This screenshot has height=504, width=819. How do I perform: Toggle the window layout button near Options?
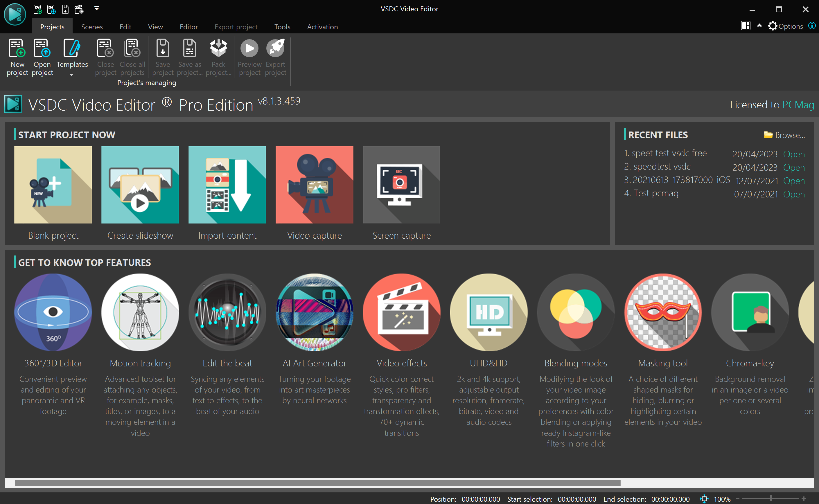click(746, 26)
